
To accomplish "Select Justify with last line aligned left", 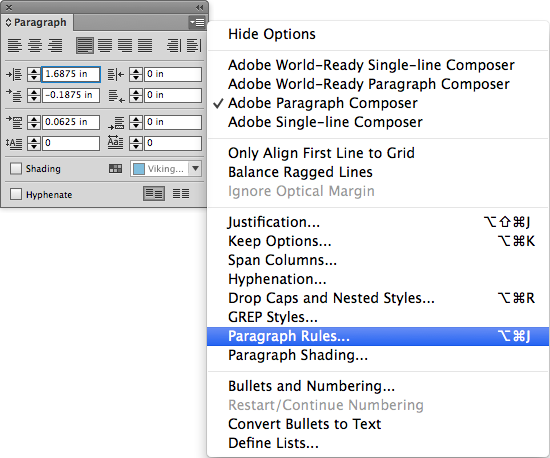I will point(85,46).
